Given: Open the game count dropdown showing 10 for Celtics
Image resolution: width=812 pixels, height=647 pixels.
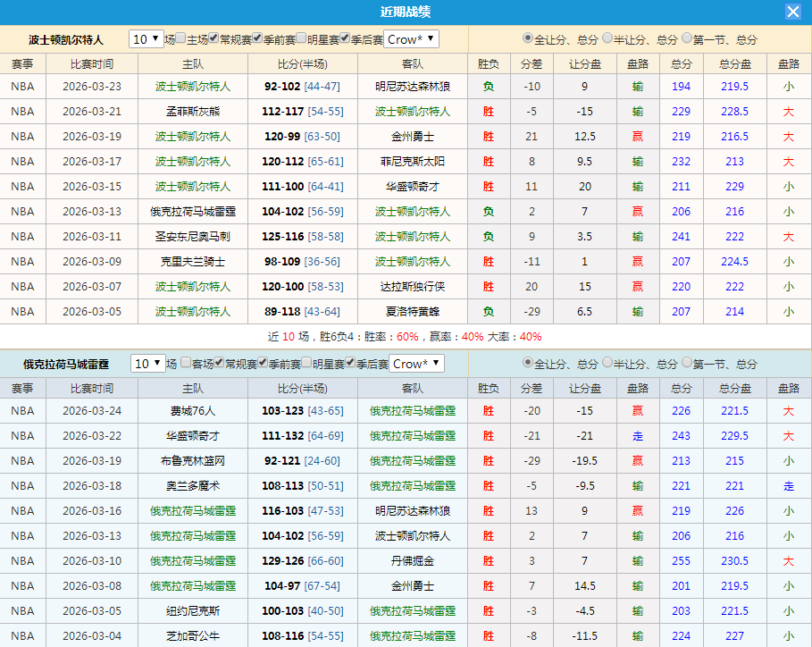Looking at the screenshot, I should click(x=146, y=39).
